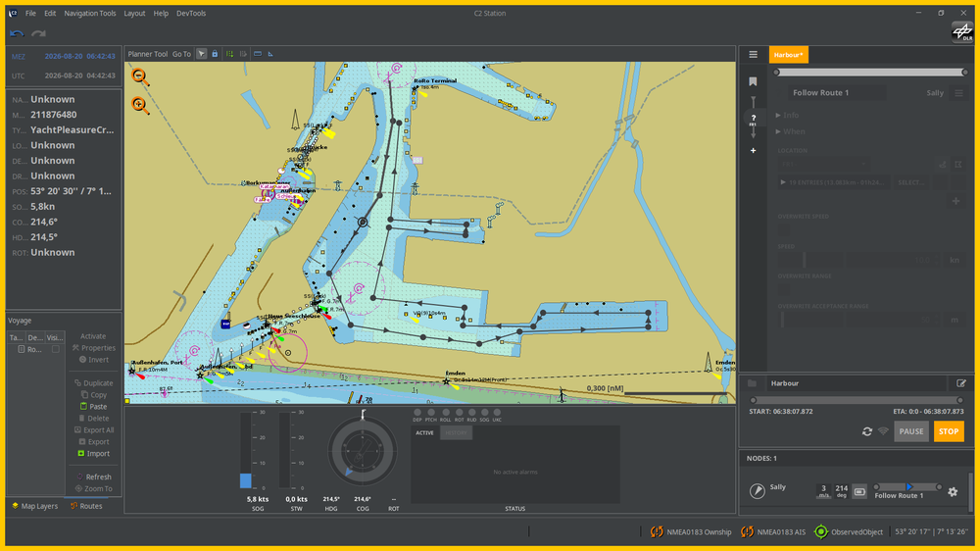Click the NMEA0183 AIS status indicator
Screen dimensions: 980x551
(773, 532)
